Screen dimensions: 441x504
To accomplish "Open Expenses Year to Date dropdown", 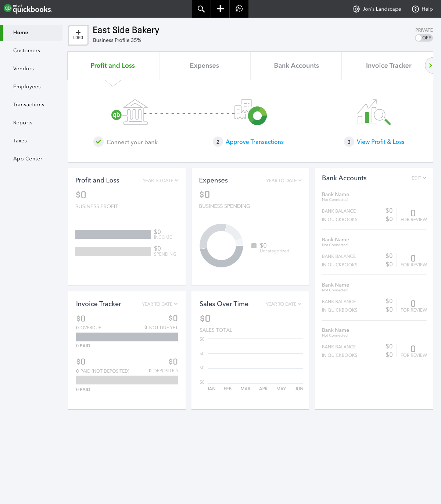I will pyautogui.click(x=284, y=181).
